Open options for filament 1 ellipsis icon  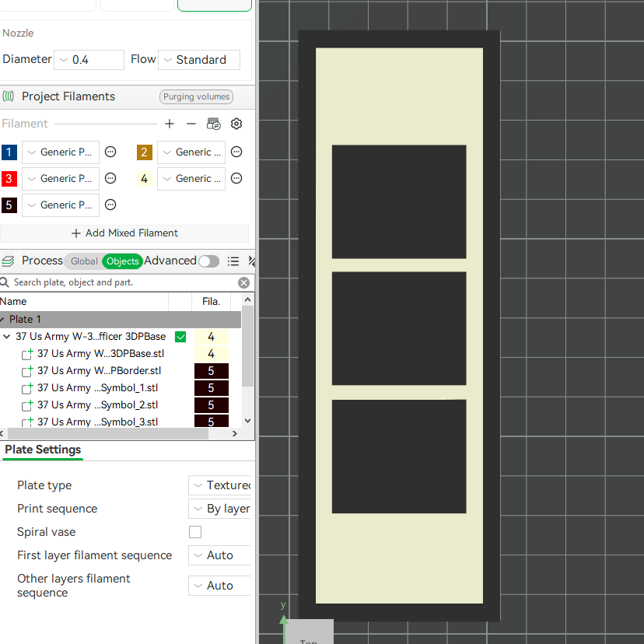tap(110, 152)
